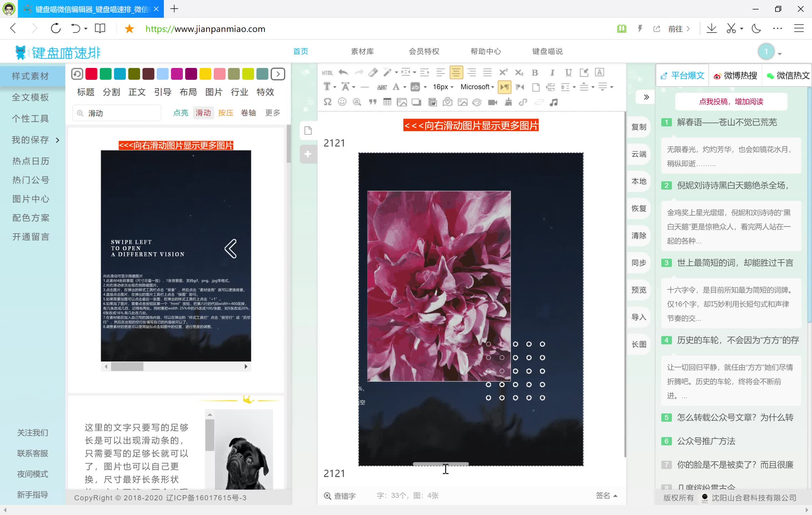The width and height of the screenshot is (812, 515).
Task: Open the emoji smiley picker
Action: pyautogui.click(x=342, y=102)
